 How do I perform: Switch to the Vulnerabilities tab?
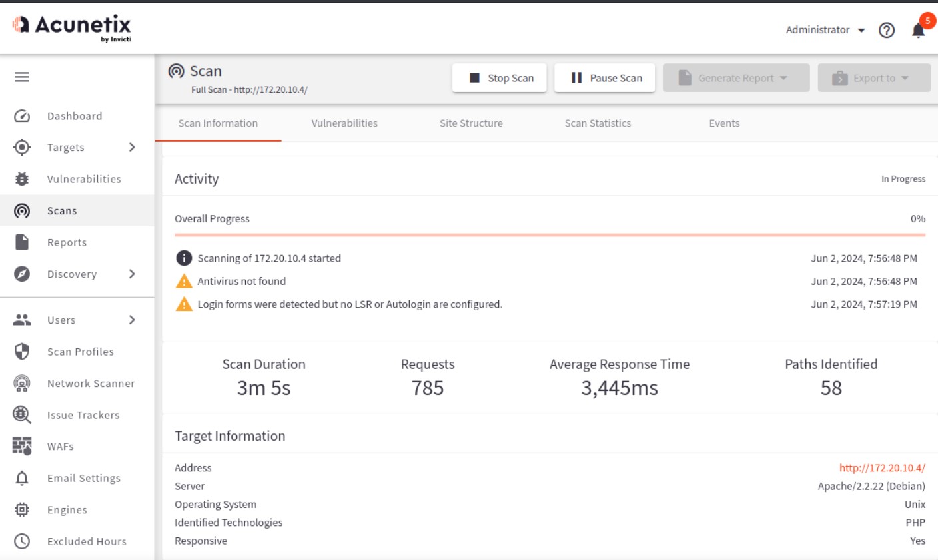point(344,123)
